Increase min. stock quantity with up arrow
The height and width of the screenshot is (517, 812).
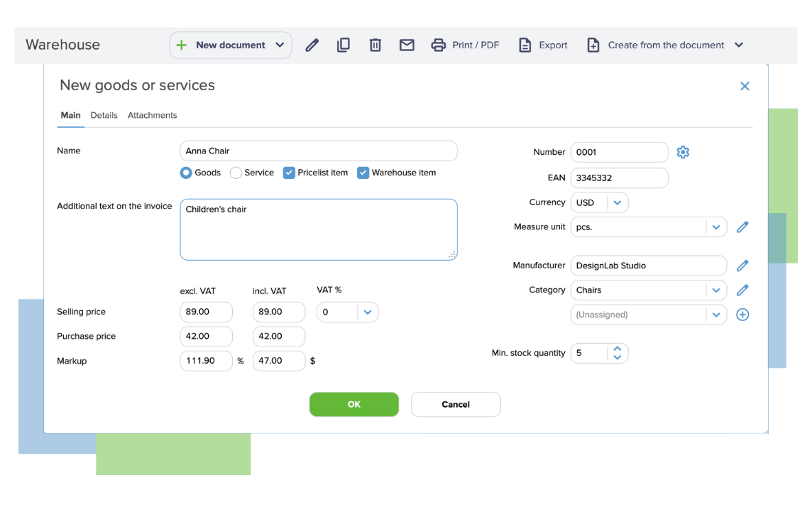(x=618, y=349)
